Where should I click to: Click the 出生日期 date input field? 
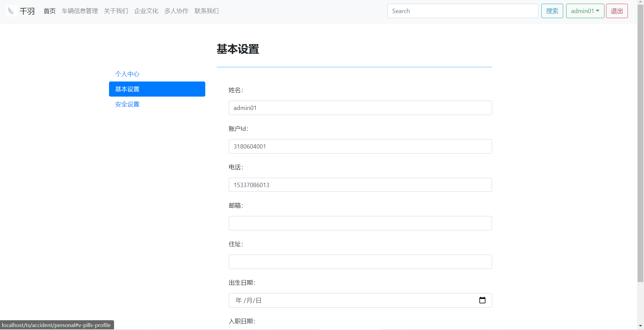(360, 300)
